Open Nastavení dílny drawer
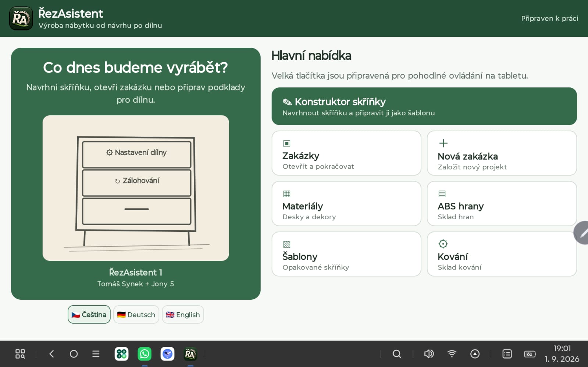This screenshot has width=588, height=367. pos(136,154)
